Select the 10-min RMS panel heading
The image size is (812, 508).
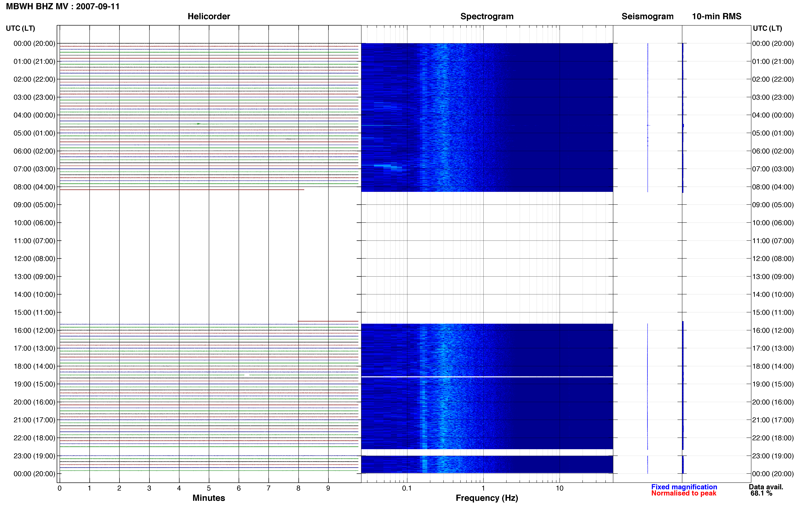point(717,16)
